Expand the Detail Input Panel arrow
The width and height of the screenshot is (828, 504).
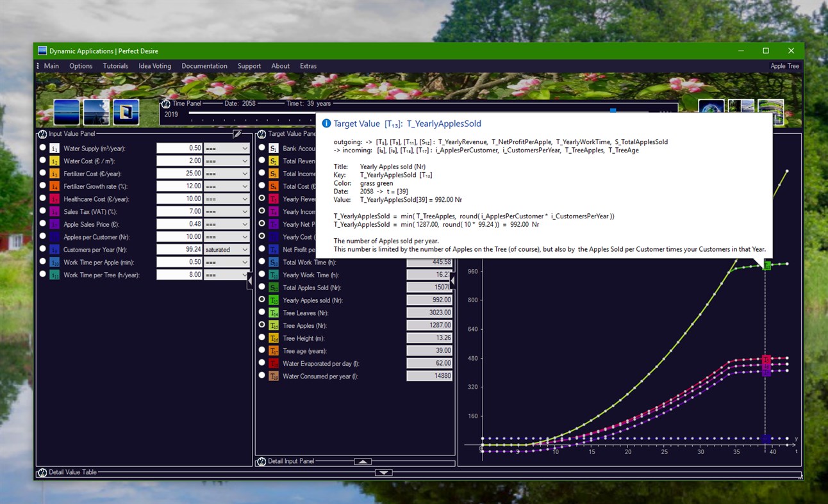tap(362, 461)
